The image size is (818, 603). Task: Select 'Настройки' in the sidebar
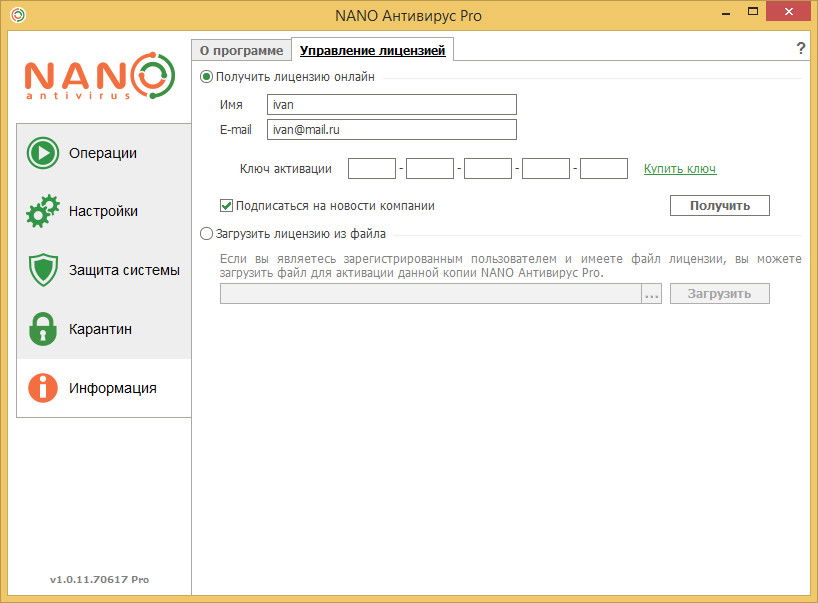(x=103, y=211)
